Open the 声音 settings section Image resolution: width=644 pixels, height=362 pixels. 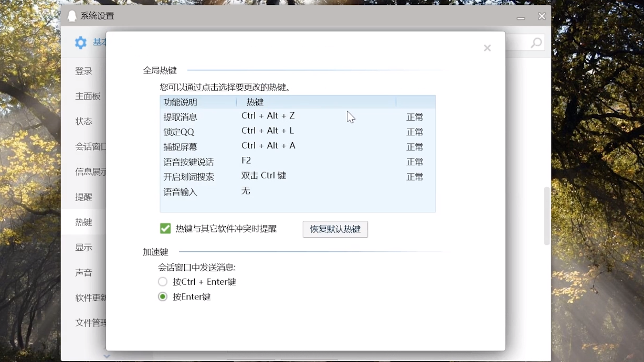click(x=83, y=272)
